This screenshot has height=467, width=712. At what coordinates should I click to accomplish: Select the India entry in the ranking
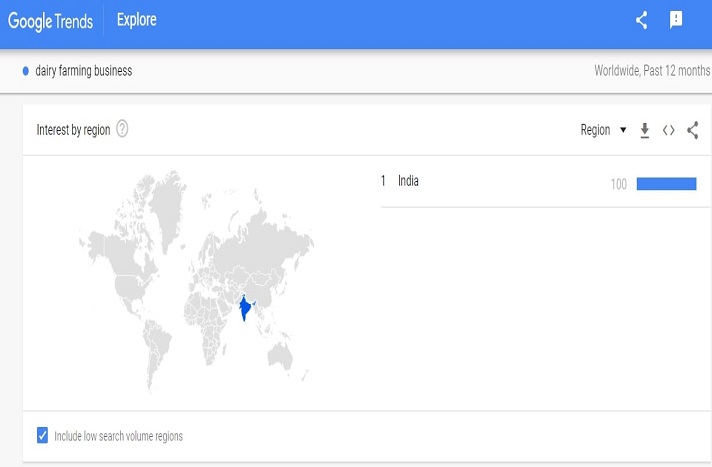408,181
